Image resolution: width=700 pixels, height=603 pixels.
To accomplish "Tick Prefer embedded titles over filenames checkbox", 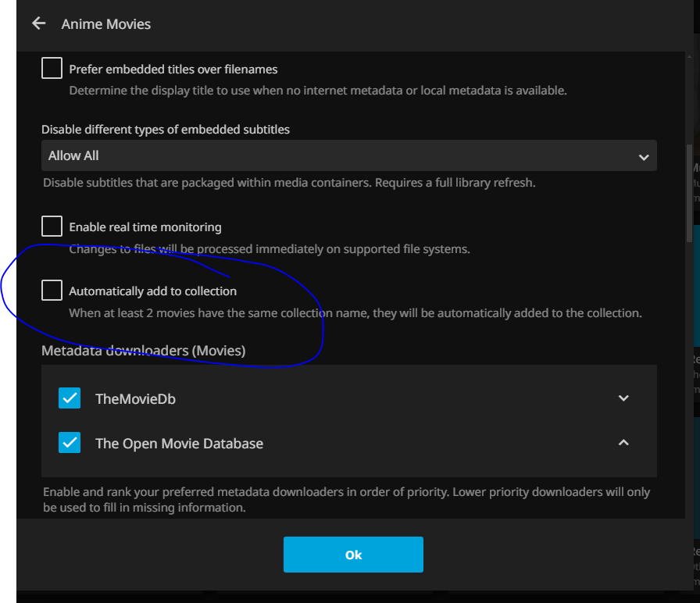I will (x=52, y=69).
